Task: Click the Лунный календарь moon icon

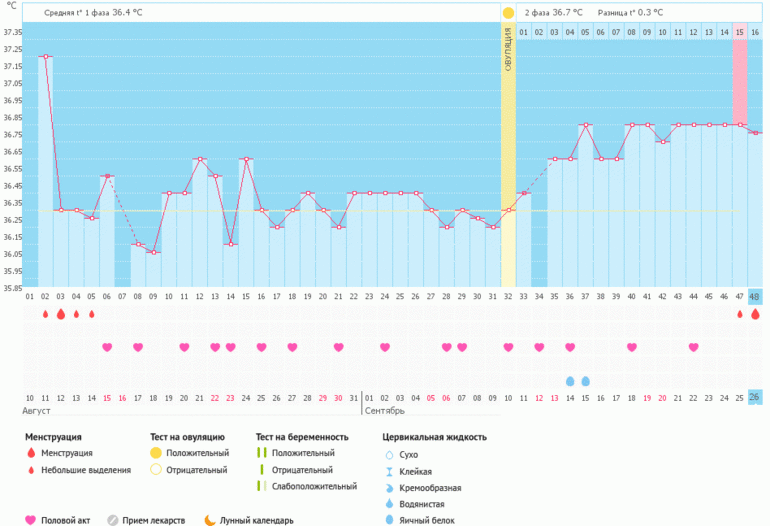Action: pyautogui.click(x=210, y=520)
